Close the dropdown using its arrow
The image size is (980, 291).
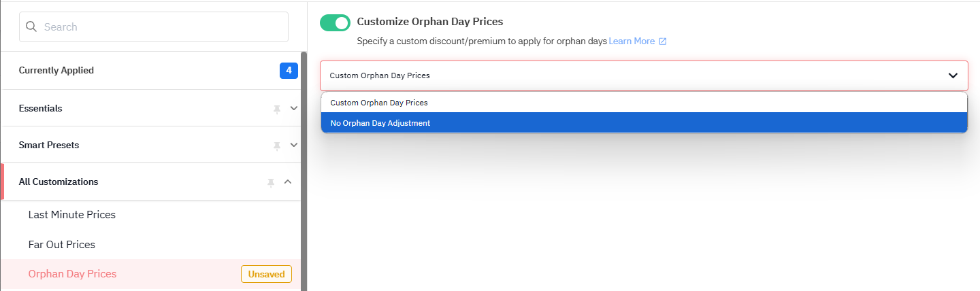(x=953, y=75)
